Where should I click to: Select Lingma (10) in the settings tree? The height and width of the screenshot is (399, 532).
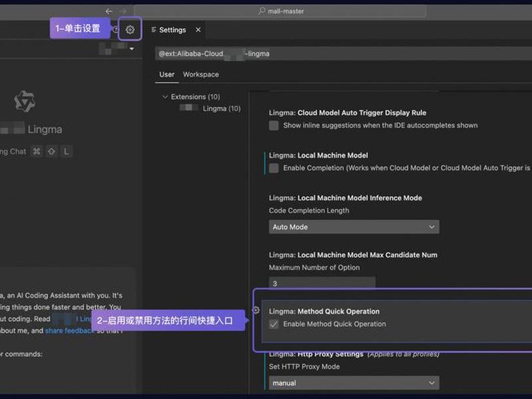(221, 108)
